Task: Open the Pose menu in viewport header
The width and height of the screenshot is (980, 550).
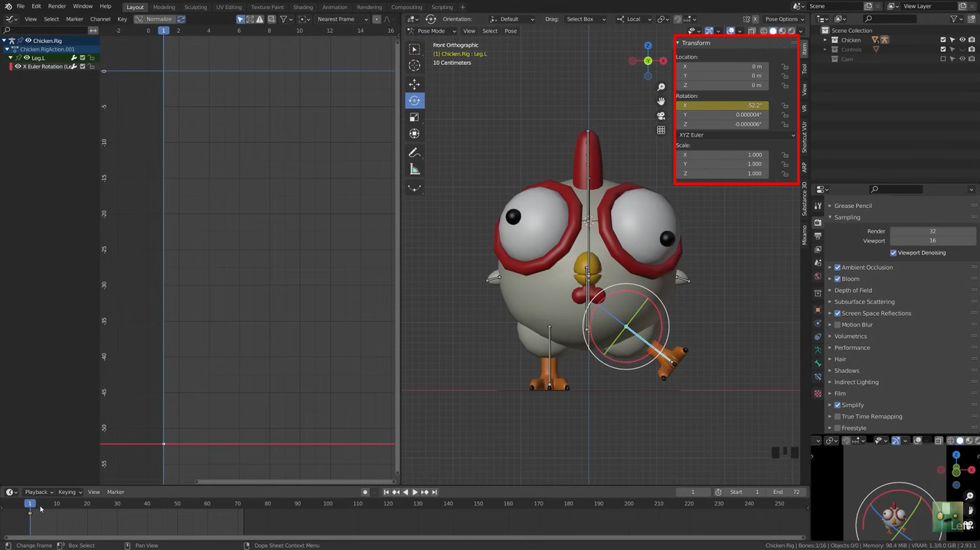Action: point(511,31)
